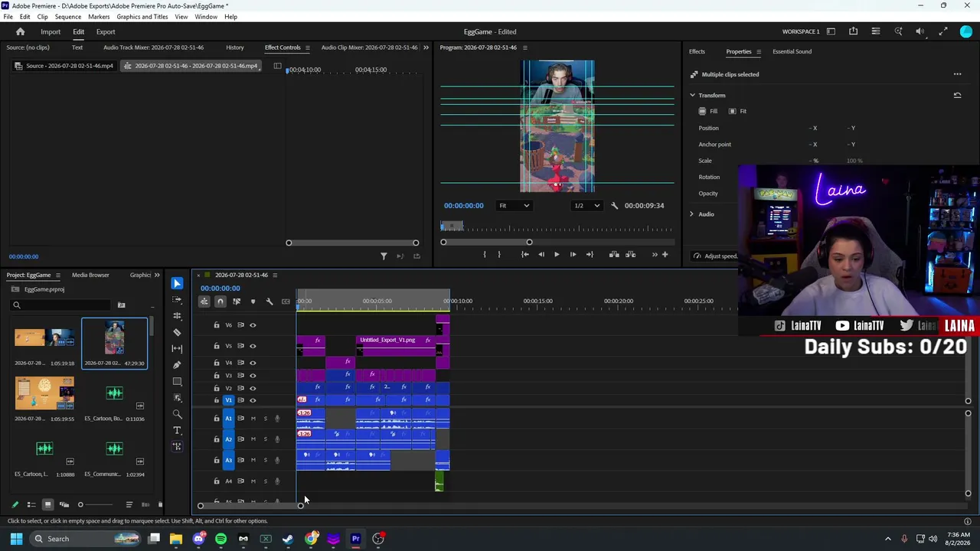The height and width of the screenshot is (551, 980).
Task: Reset Transform properties
Action: pos(957,96)
